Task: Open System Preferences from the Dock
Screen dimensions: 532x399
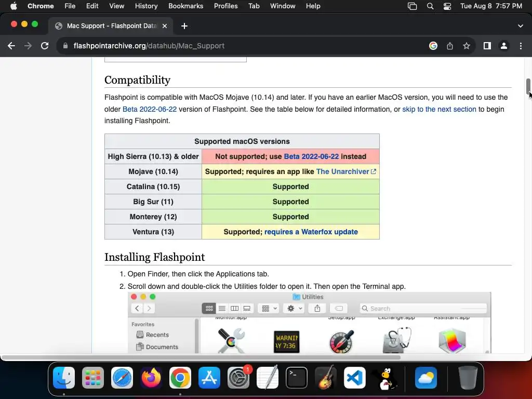Action: 238,378
